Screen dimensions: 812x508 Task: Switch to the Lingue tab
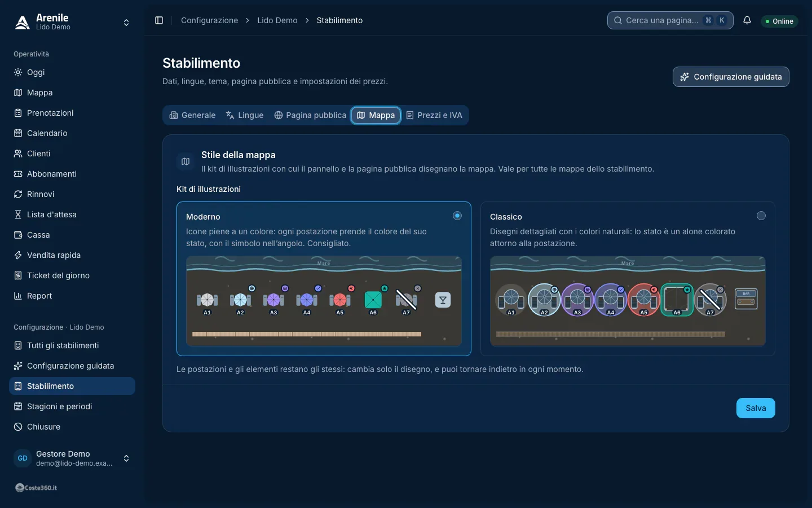[245, 115]
